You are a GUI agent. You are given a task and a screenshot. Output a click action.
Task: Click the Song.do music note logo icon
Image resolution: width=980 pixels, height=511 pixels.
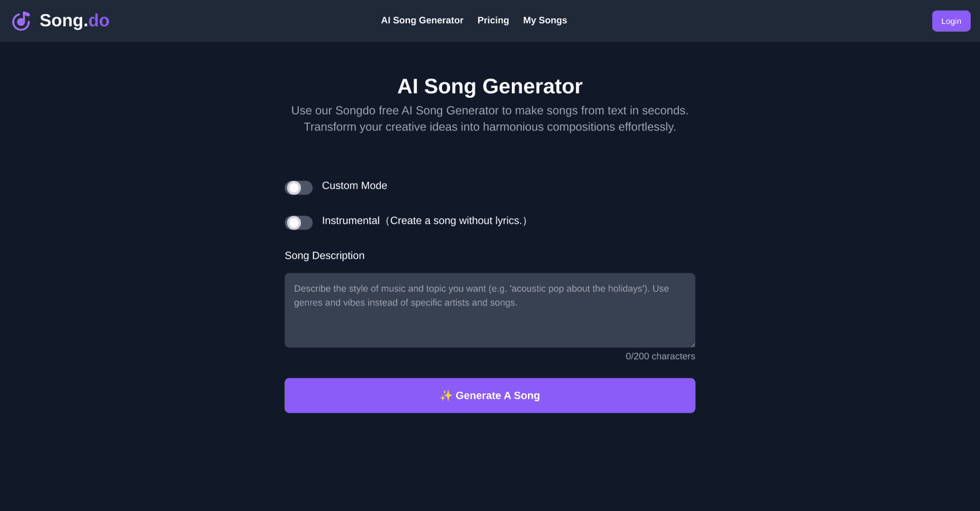coord(21,21)
